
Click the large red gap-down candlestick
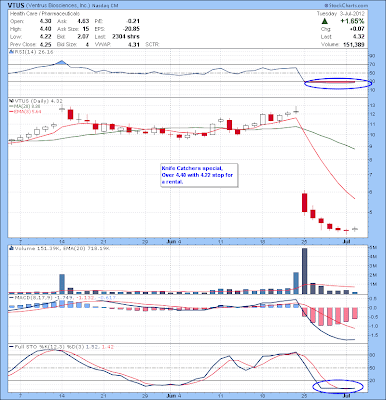click(305, 202)
